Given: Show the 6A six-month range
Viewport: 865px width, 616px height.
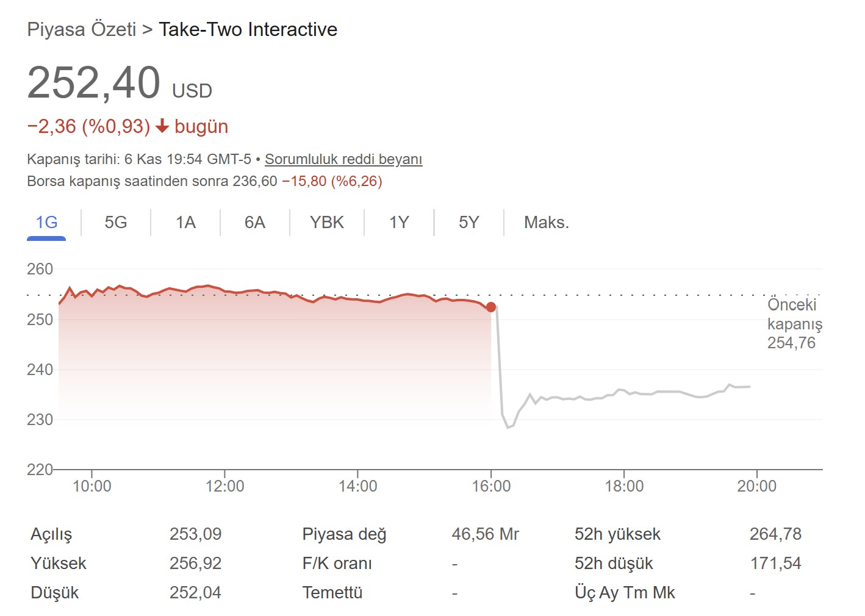Looking at the screenshot, I should point(255,223).
